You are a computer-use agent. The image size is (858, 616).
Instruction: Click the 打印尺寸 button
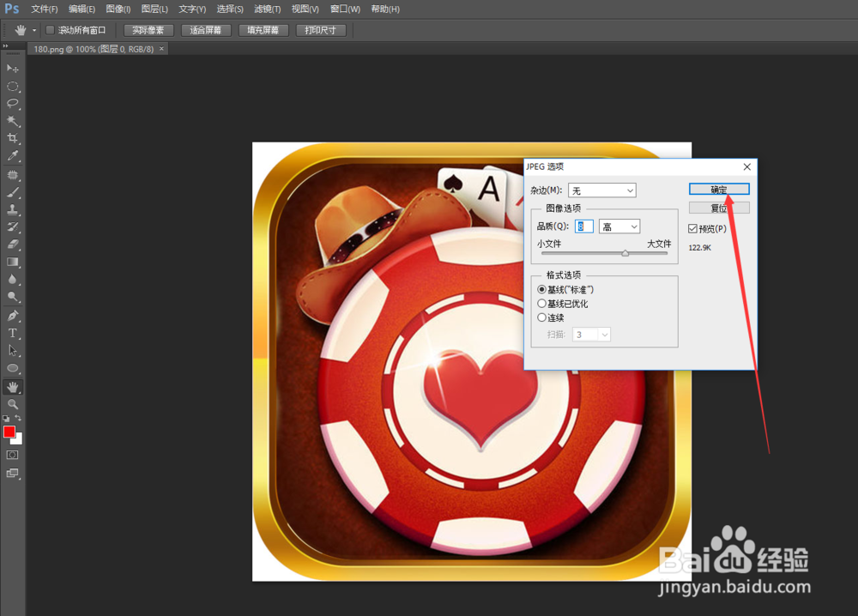click(321, 30)
